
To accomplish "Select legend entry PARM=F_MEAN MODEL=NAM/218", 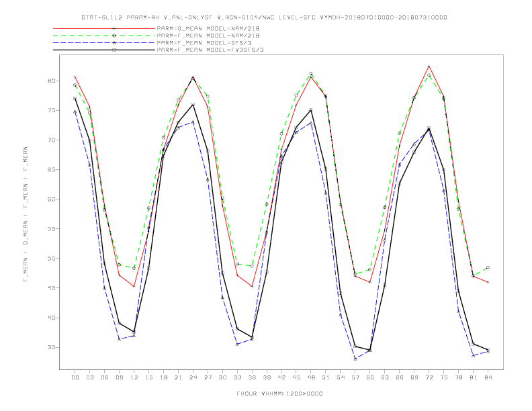I will (x=208, y=36).
